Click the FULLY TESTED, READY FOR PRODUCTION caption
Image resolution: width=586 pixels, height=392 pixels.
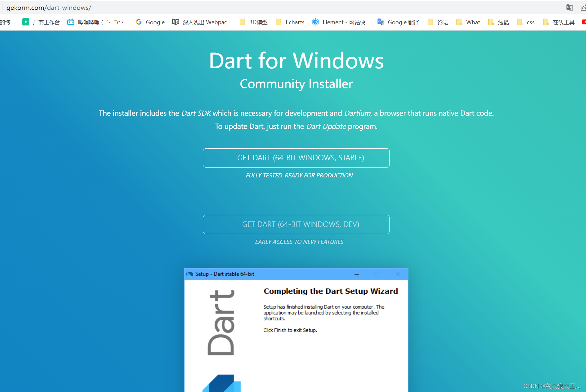pyautogui.click(x=299, y=175)
